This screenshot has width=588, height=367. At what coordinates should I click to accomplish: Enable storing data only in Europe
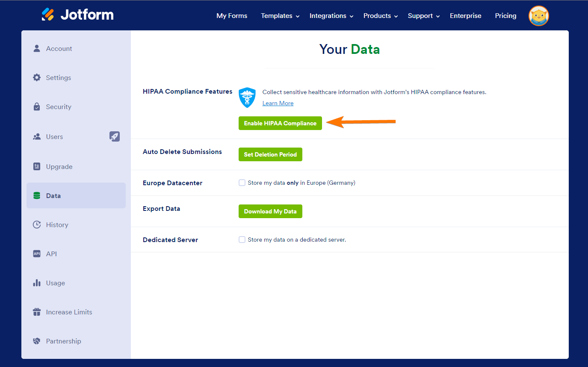click(242, 182)
